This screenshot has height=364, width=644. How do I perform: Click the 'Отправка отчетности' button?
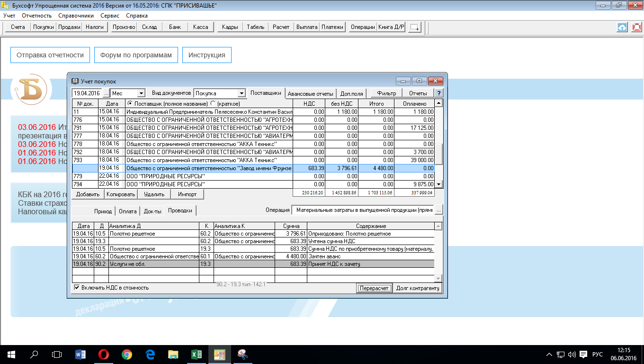[50, 55]
